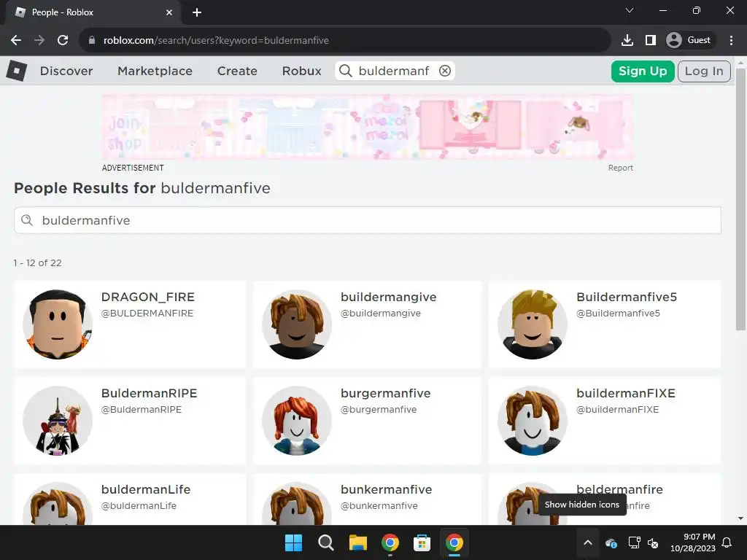Screen dimensions: 747x560
Task: Open the browser downloads icon
Action: click(627, 41)
